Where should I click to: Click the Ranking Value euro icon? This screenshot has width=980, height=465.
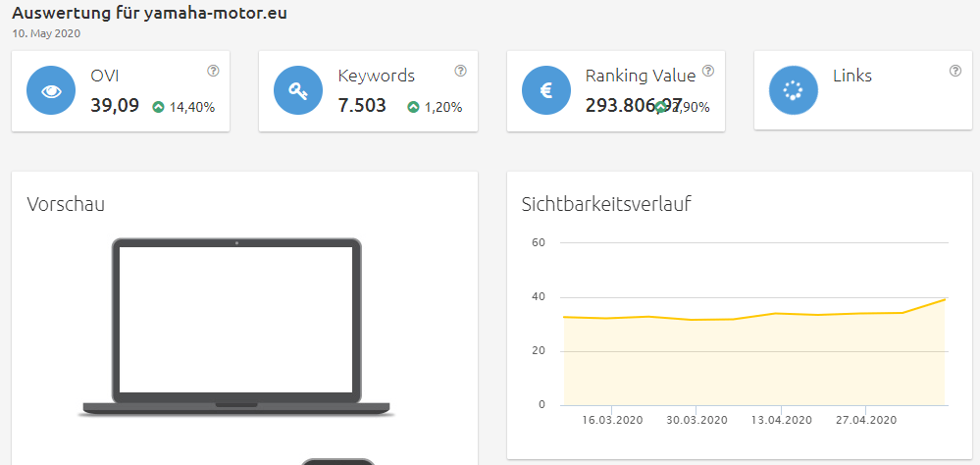tap(546, 91)
